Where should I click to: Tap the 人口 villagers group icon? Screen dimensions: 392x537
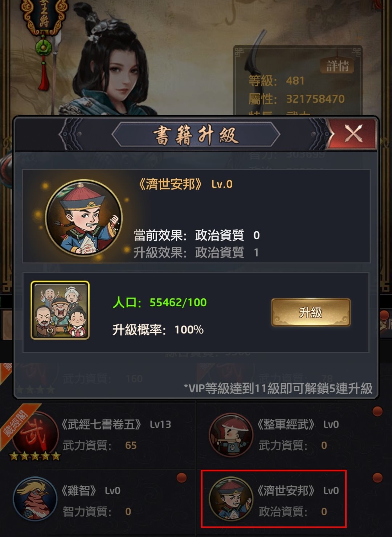(60, 310)
